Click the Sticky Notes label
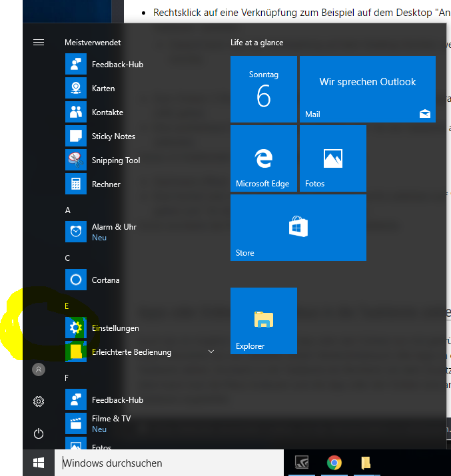 tap(113, 136)
